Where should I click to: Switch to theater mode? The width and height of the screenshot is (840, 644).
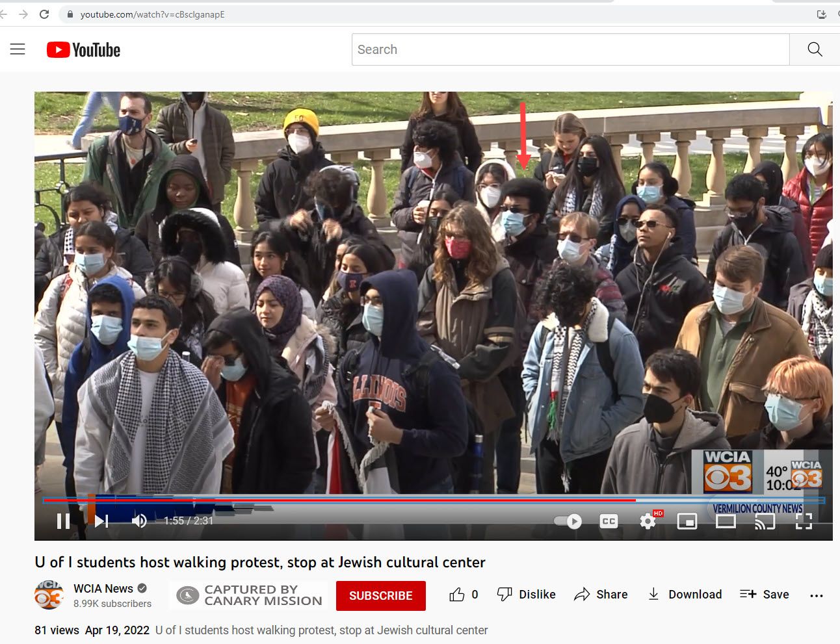(726, 521)
